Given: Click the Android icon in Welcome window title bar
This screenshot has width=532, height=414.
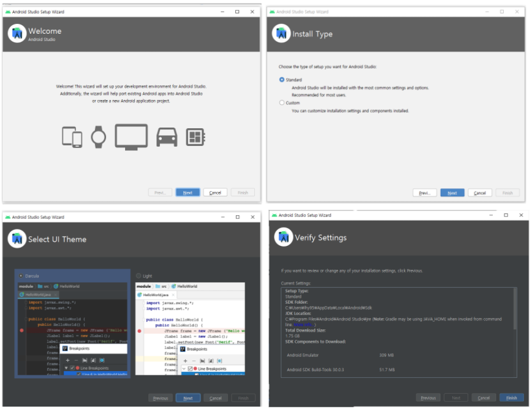Looking at the screenshot, I should pyautogui.click(x=8, y=12).
